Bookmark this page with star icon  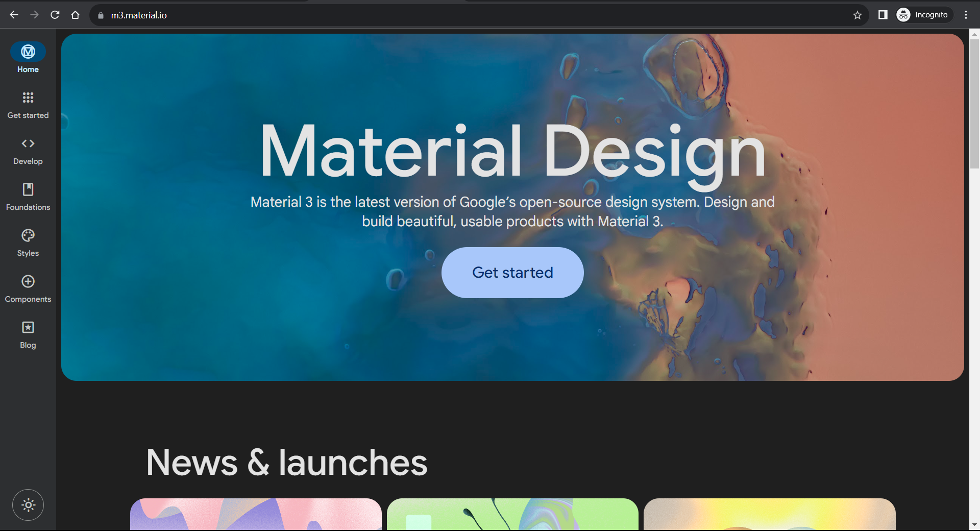[x=857, y=15]
